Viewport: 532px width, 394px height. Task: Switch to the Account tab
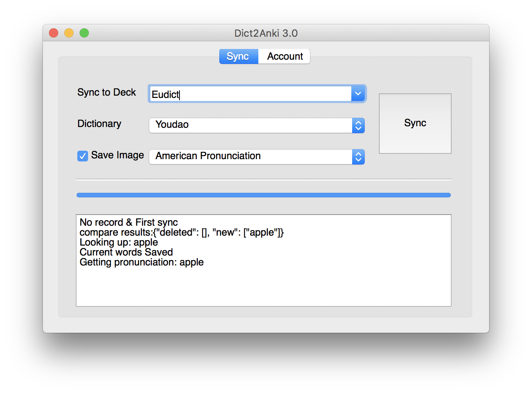pyautogui.click(x=284, y=56)
